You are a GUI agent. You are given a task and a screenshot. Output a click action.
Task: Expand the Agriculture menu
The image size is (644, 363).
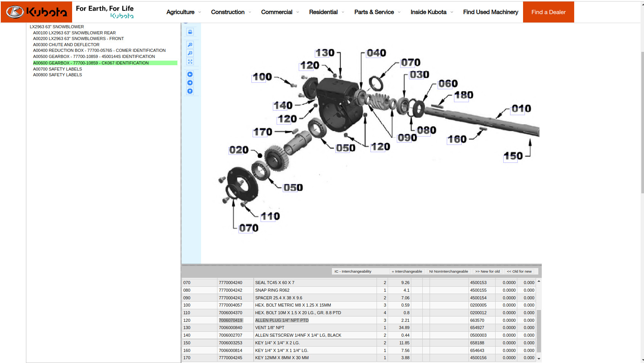[184, 12]
